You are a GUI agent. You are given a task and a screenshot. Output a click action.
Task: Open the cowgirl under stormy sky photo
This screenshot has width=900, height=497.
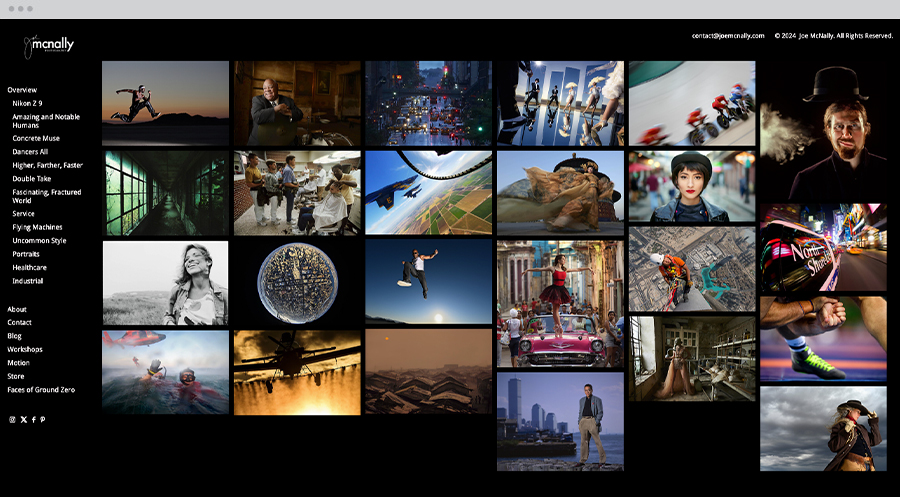(824, 429)
